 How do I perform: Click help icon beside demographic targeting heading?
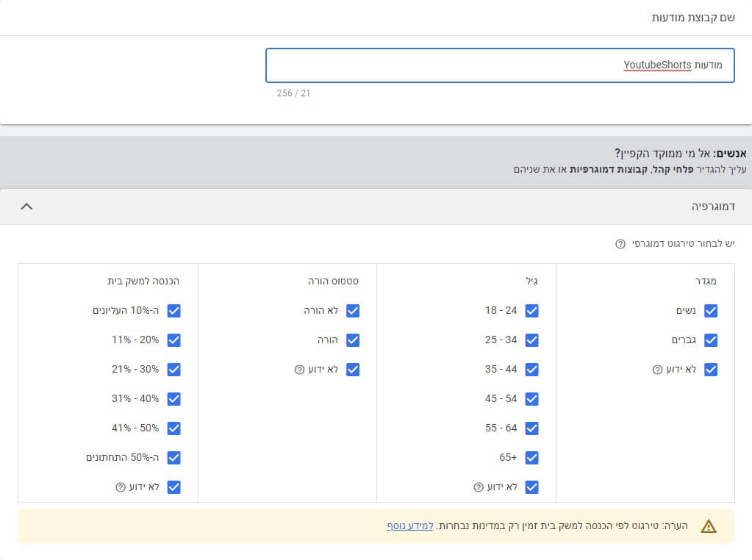pyautogui.click(x=620, y=244)
